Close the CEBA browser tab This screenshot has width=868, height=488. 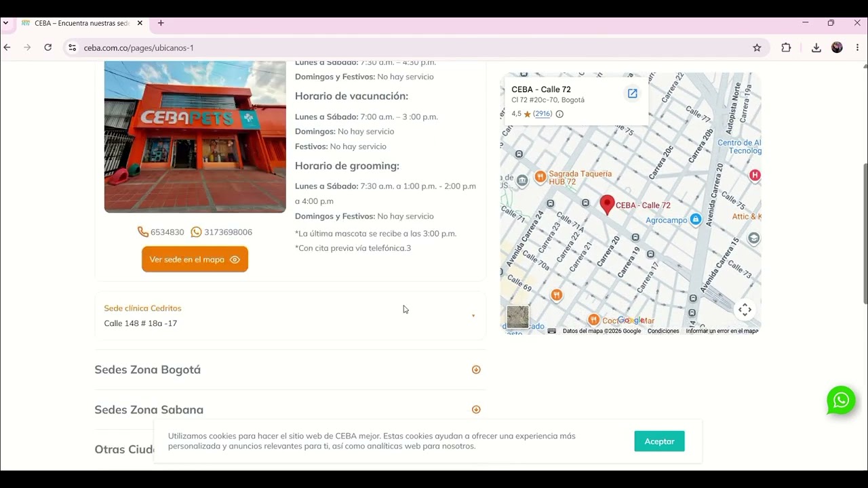[x=140, y=23]
